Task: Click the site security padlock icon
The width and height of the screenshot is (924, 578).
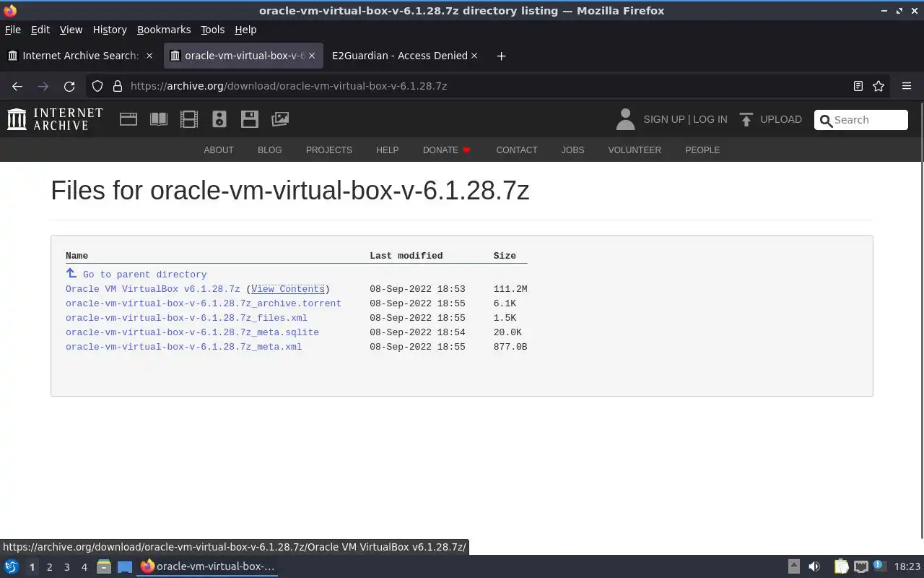Action: (x=118, y=86)
